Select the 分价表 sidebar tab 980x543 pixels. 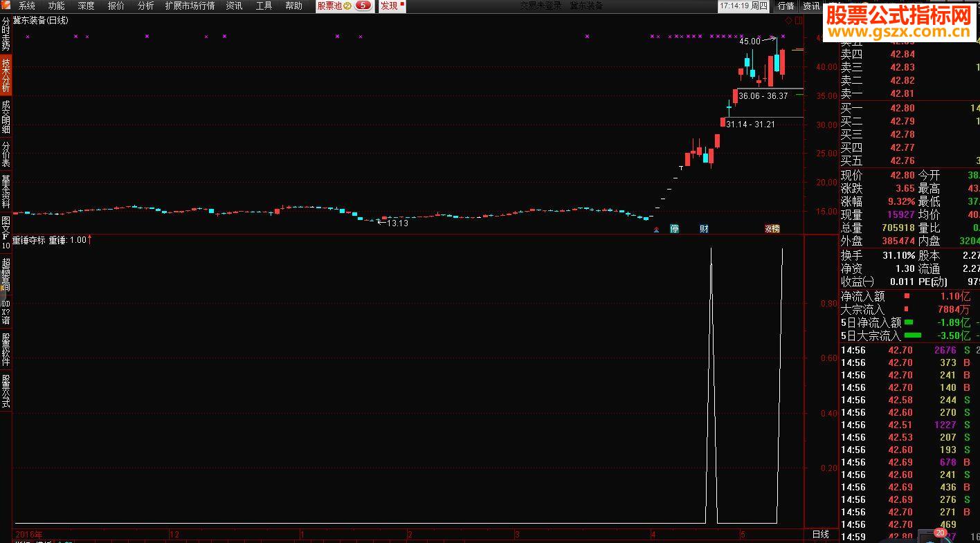click(x=6, y=154)
